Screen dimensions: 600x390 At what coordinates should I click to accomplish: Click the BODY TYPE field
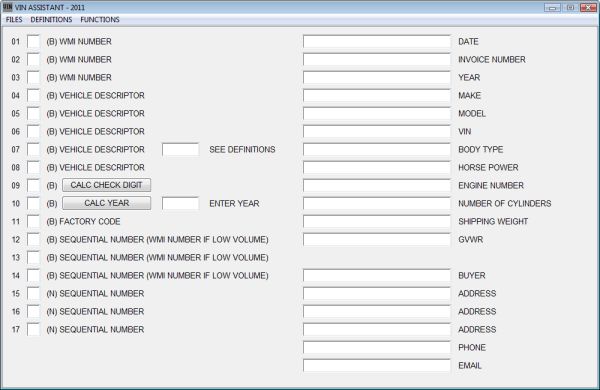[x=377, y=149]
